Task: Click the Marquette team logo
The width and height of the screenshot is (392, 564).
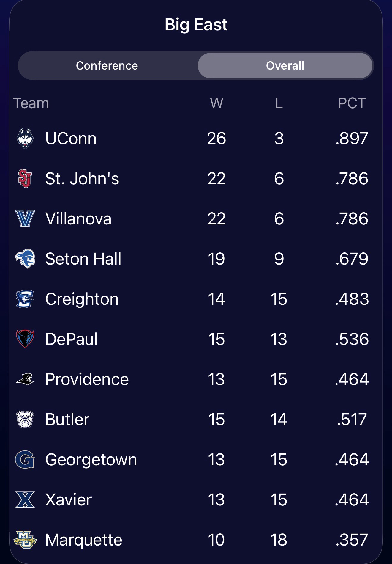Action: point(25,540)
